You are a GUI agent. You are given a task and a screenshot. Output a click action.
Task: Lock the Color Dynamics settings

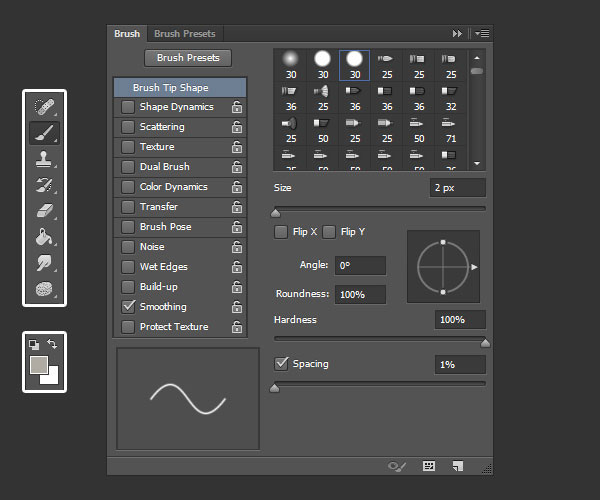point(237,187)
